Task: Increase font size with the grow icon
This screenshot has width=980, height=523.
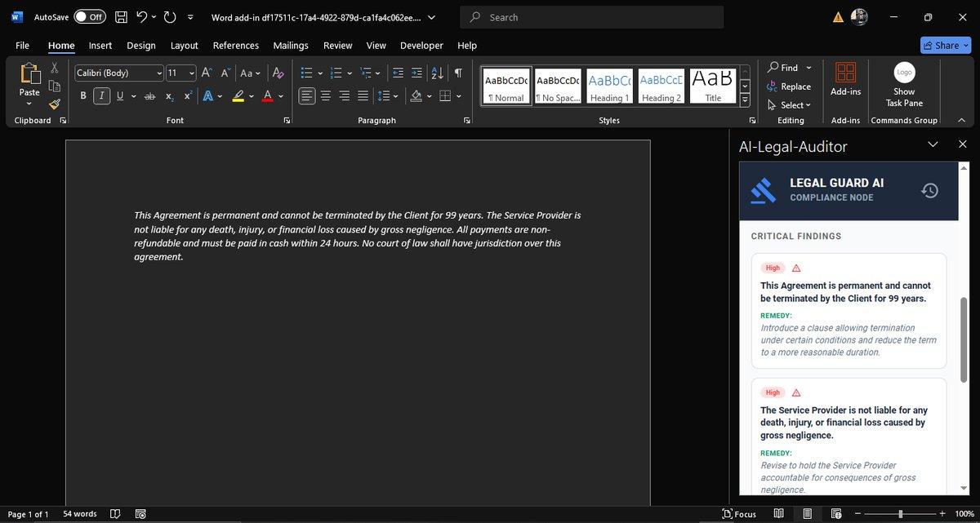Action: point(207,73)
